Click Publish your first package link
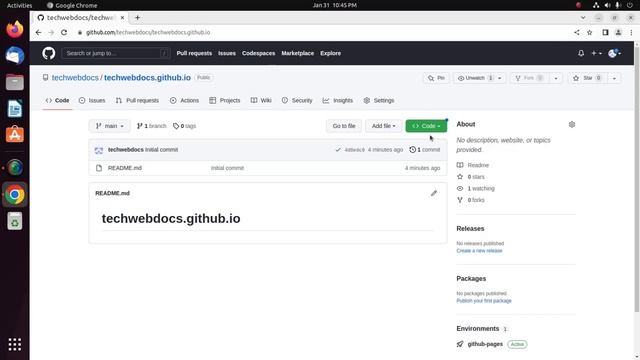Screen dimensions: 640x360 [484, 301]
